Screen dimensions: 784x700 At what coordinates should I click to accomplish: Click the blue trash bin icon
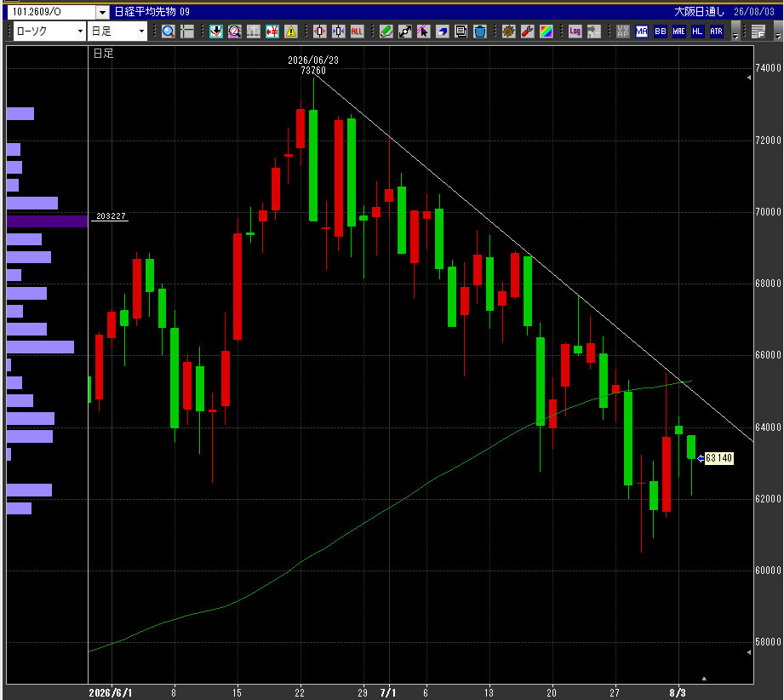click(x=480, y=32)
